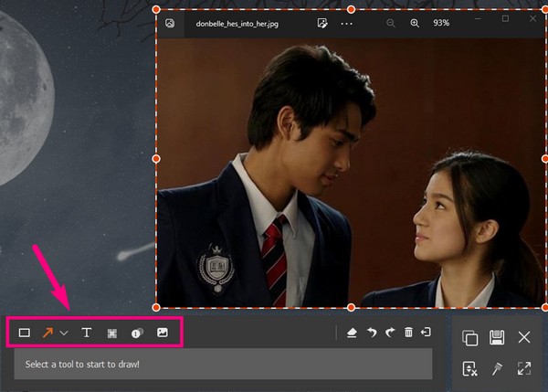Screen dimensions: 548x392
Task: Maximize the photo viewer window
Action: (505, 18)
